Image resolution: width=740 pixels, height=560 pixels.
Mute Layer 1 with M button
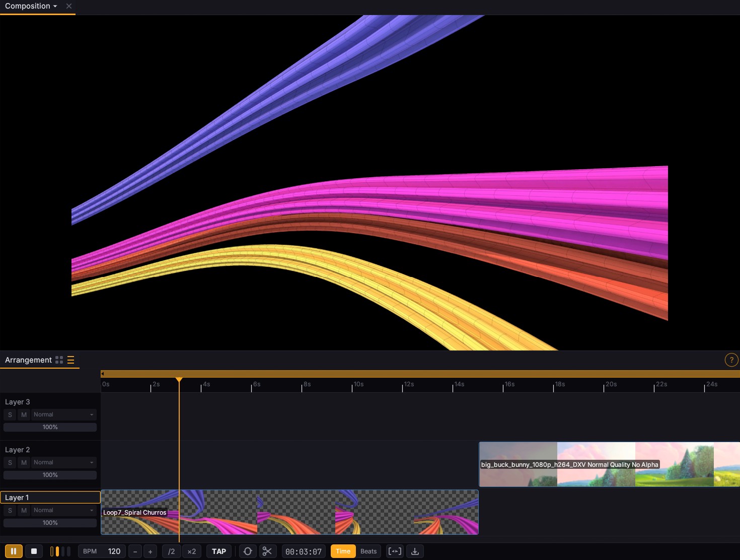point(24,510)
